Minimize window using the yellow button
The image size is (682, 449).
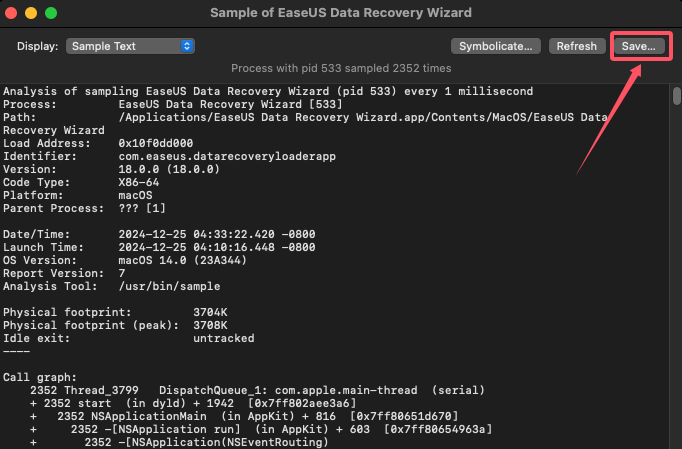(x=31, y=13)
